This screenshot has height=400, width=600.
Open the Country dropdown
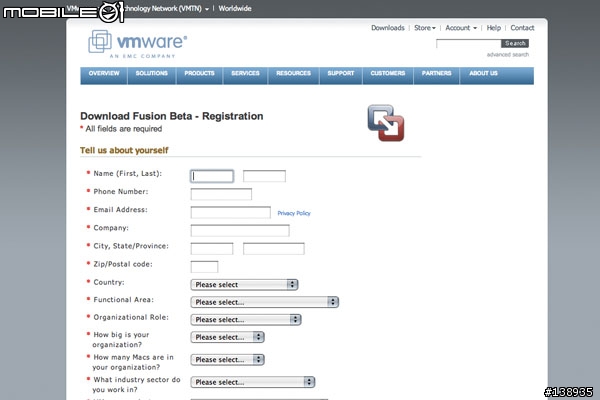tap(244, 284)
